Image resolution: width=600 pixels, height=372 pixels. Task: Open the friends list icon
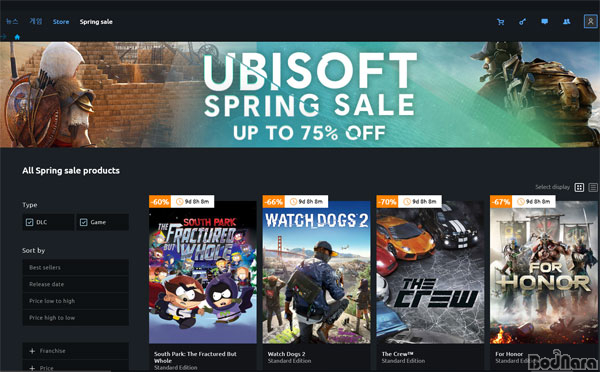coord(567,21)
